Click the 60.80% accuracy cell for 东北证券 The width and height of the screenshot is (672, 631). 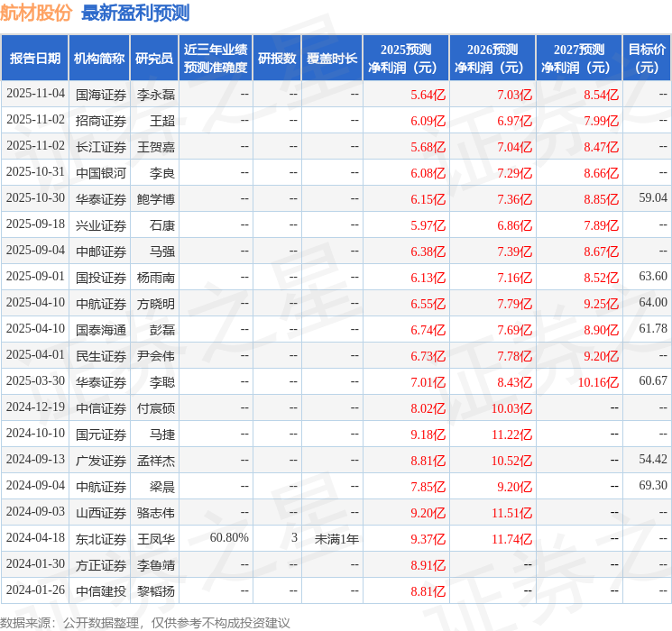pyautogui.click(x=229, y=538)
